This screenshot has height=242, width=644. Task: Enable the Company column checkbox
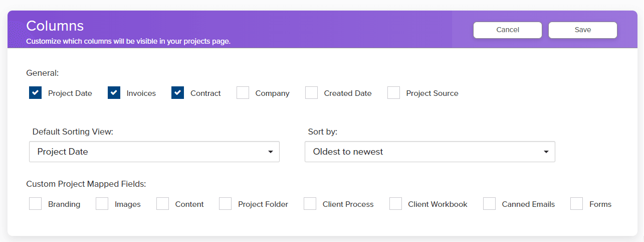[x=243, y=93]
